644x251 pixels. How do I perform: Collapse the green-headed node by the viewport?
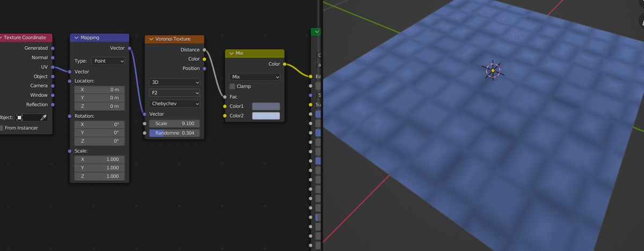(318, 32)
